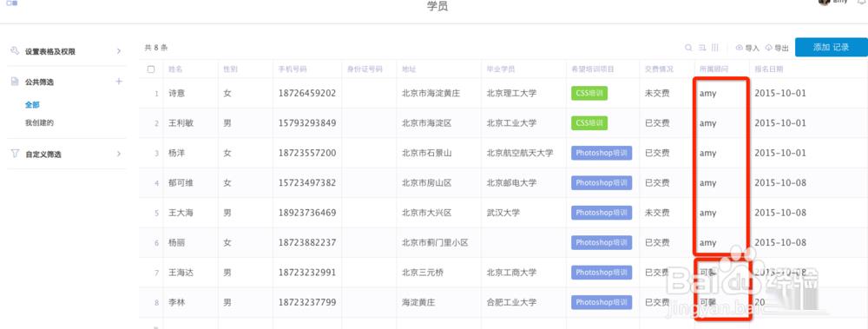Viewport: 868px width, 329px height.
Task: Click the date 2015-10-01 in 杨洋's row
Action: tap(780, 153)
